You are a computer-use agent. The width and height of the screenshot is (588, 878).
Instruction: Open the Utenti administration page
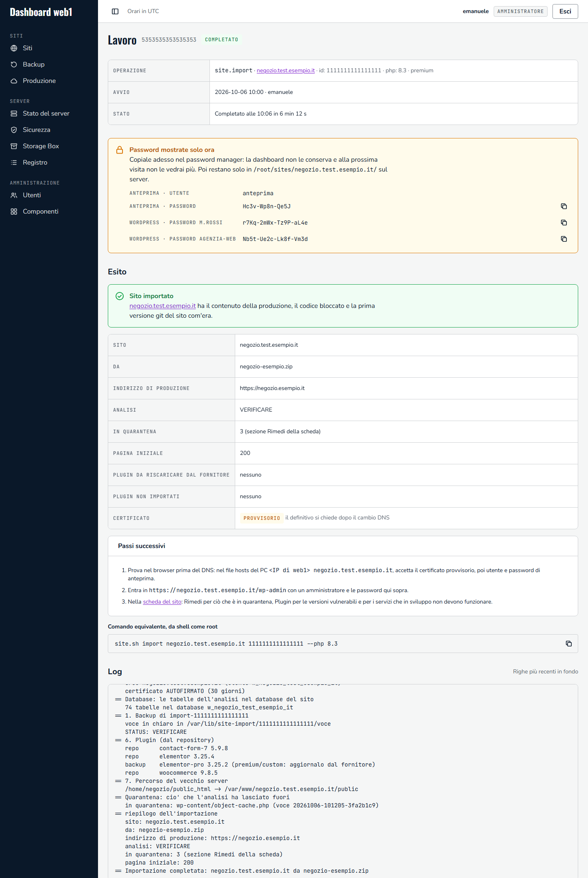[x=49, y=195]
